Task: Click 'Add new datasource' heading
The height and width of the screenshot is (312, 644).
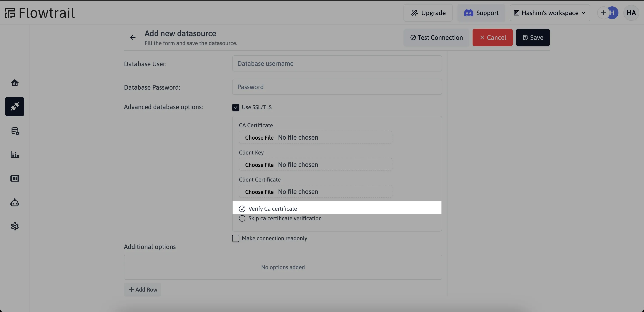Action: pos(180,33)
